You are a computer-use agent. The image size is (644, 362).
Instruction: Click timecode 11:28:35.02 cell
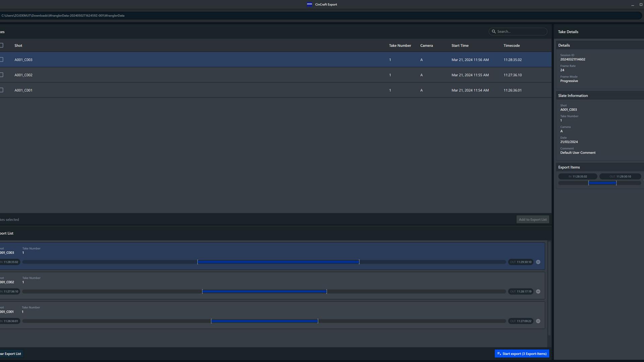click(513, 60)
